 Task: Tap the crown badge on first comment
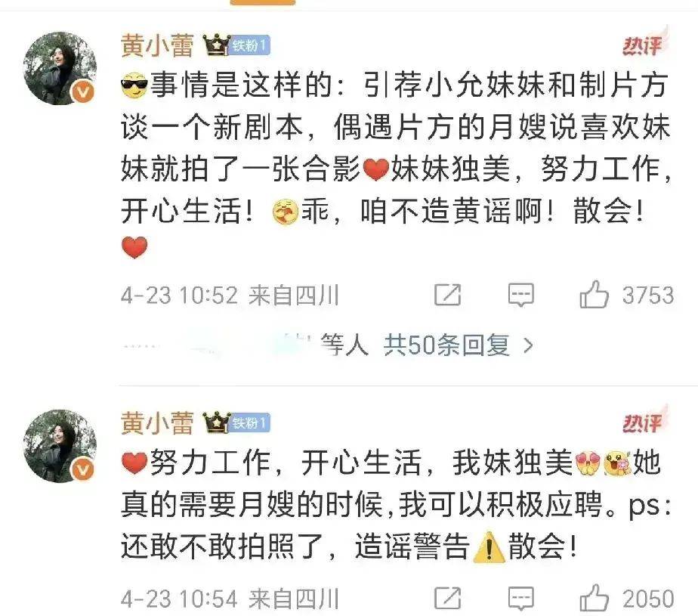217,45
